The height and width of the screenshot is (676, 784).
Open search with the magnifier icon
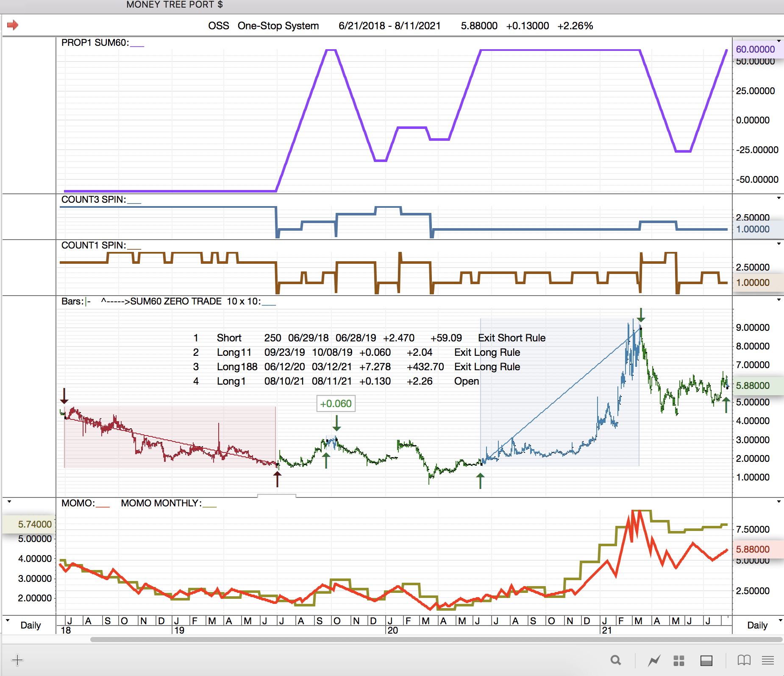point(616,660)
